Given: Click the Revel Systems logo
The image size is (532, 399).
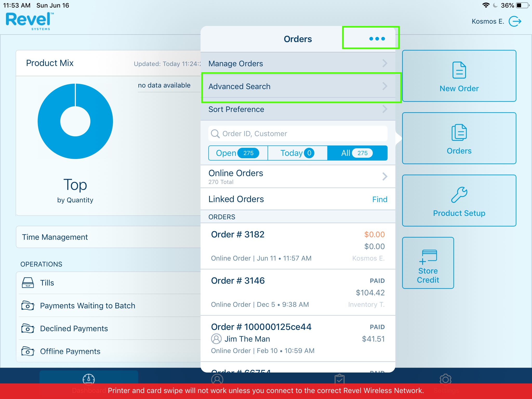Looking at the screenshot, I should [30, 21].
